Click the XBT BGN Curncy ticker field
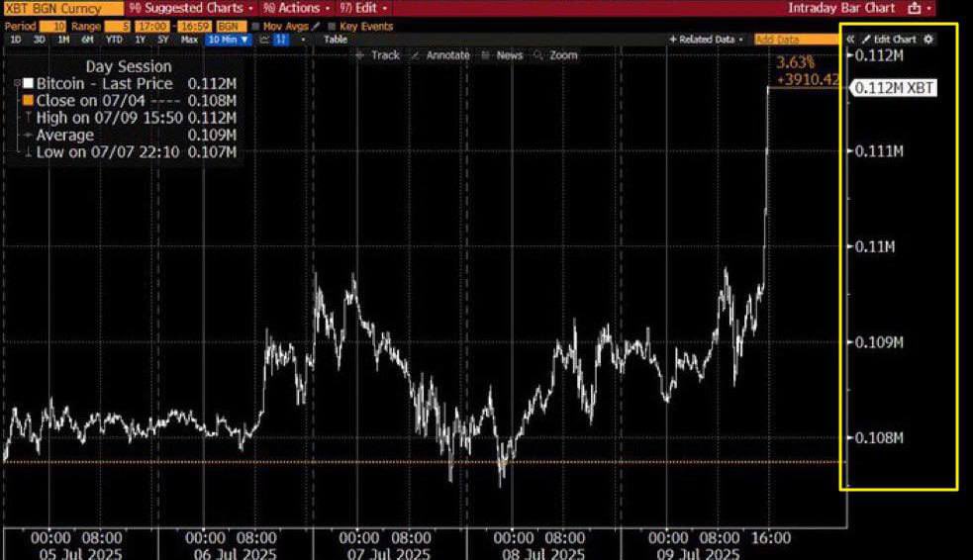This screenshot has width=973, height=560. pos(62,8)
